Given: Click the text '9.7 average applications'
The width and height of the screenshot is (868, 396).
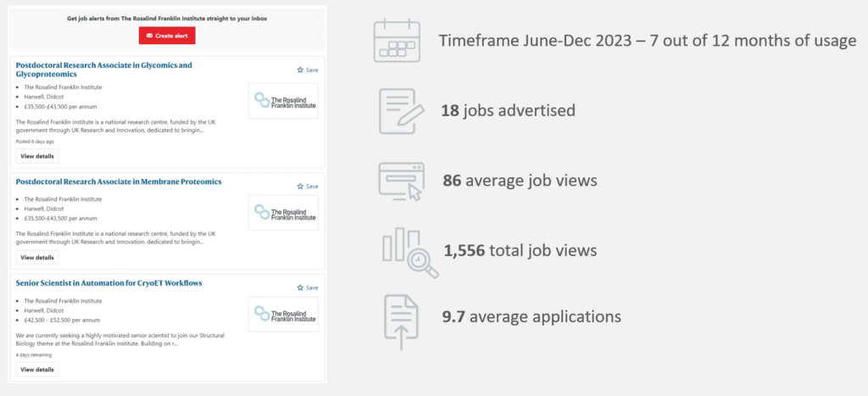Looking at the screenshot, I should pyautogui.click(x=531, y=317).
